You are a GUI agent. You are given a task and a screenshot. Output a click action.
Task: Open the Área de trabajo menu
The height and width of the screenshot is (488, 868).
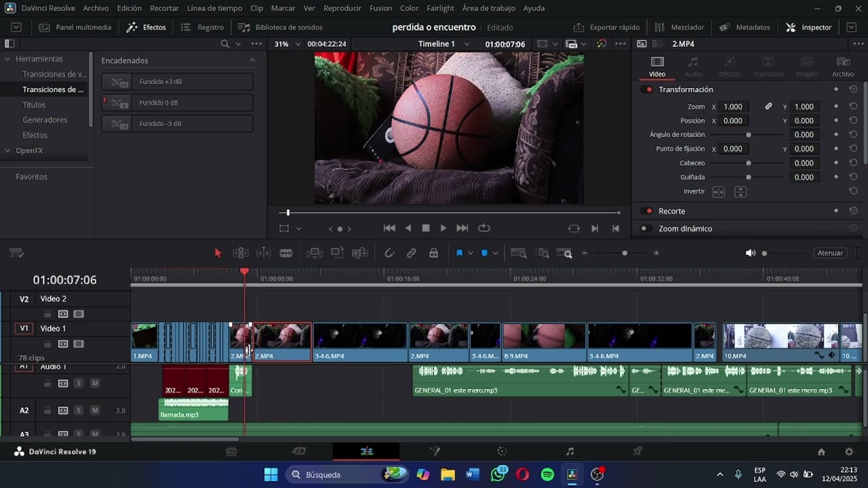point(488,8)
